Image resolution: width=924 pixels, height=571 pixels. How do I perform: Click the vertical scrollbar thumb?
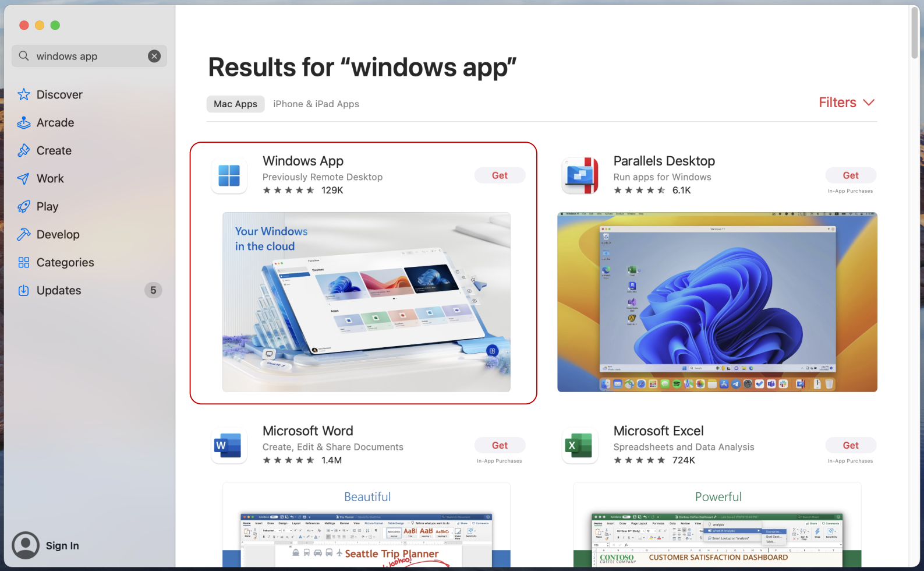click(x=915, y=33)
